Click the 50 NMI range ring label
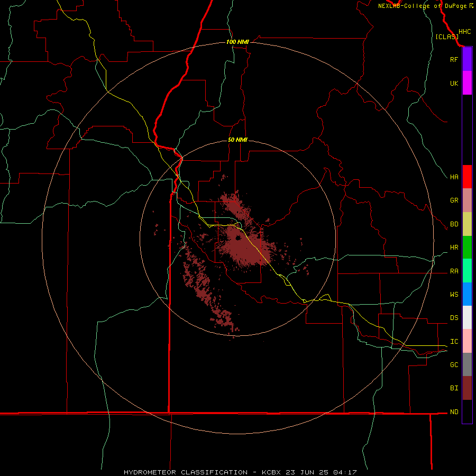 coord(237,140)
